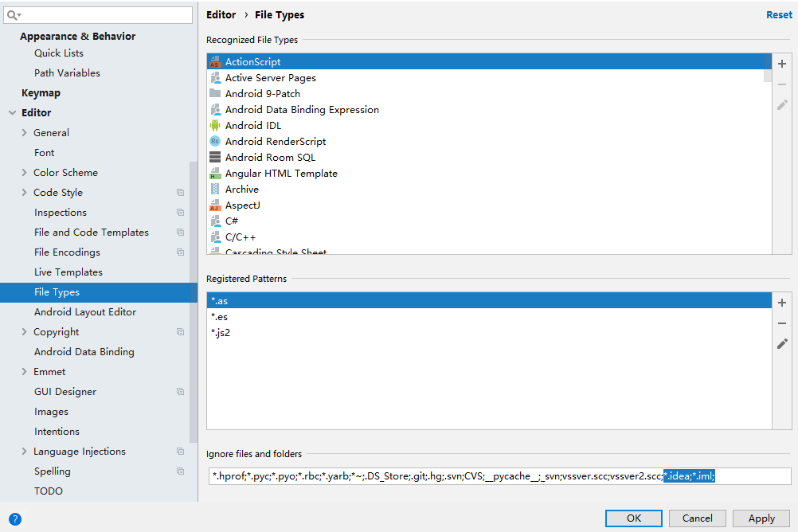The image size is (798, 532).
Task: Cancel the settings dialog
Action: [x=697, y=518]
